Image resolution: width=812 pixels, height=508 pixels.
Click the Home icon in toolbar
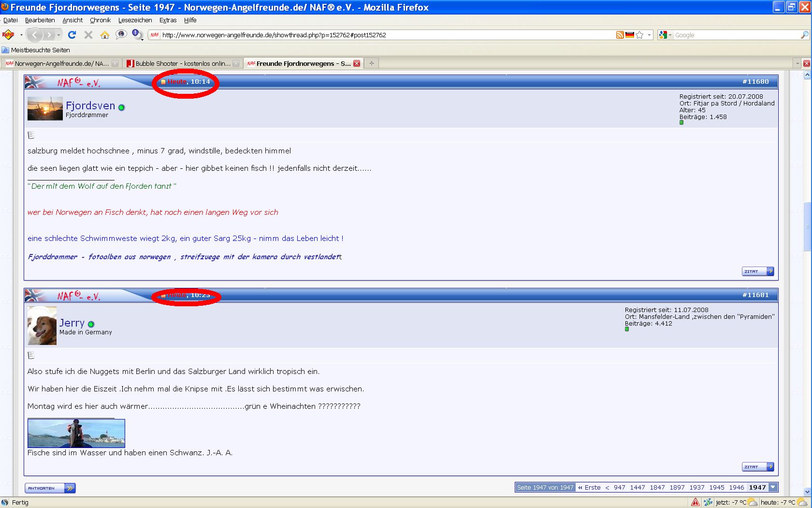pos(104,35)
